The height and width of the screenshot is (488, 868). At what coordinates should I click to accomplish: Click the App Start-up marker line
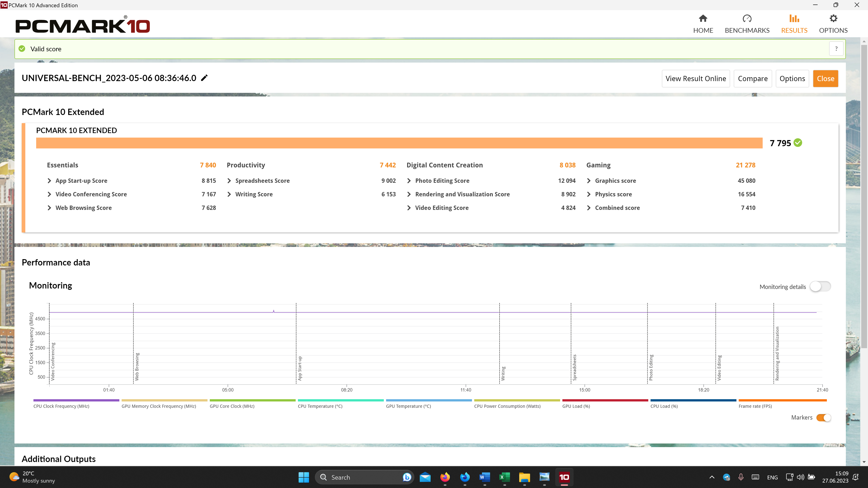pyautogui.click(x=296, y=343)
